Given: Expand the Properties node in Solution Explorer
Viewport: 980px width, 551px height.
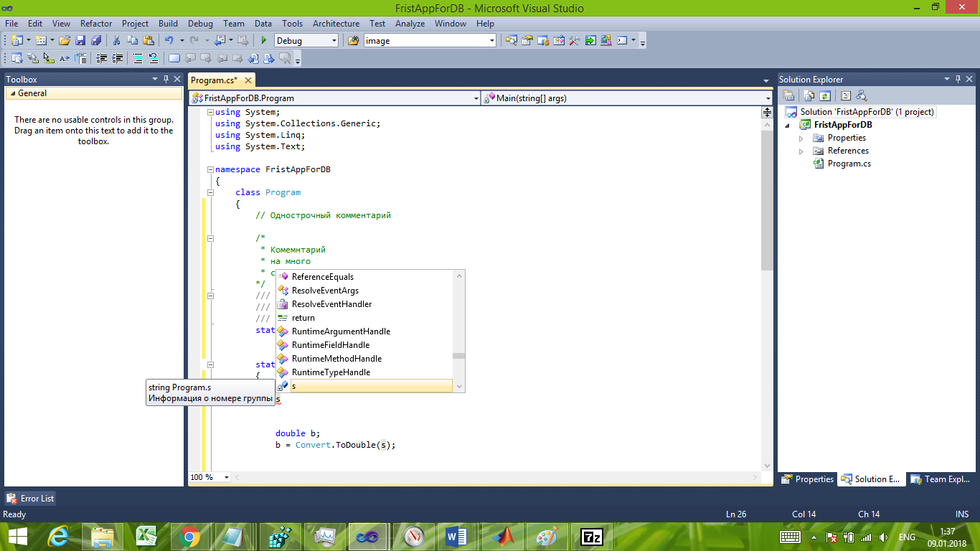Looking at the screenshot, I should (801, 138).
